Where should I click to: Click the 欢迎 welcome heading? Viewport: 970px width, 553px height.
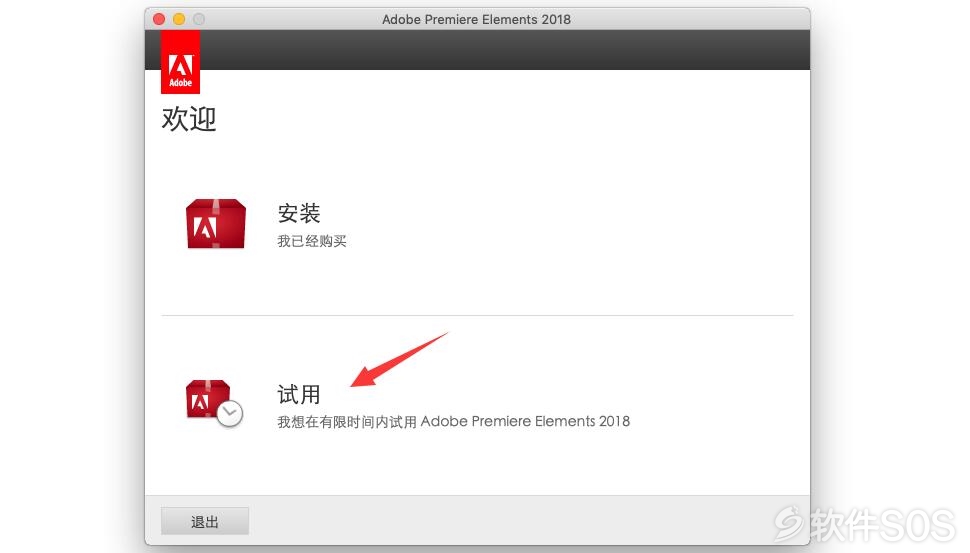pyautogui.click(x=189, y=119)
